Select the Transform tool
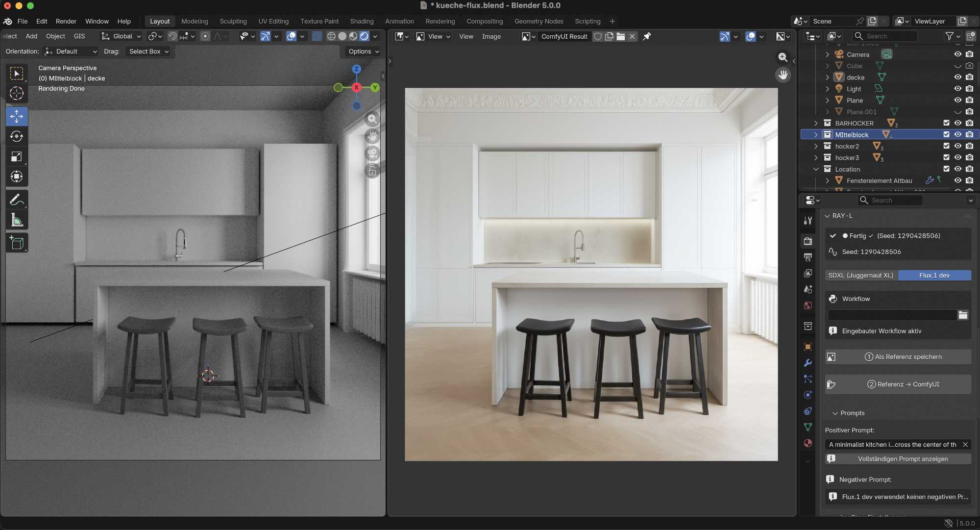This screenshot has width=980, height=530. tap(17, 177)
